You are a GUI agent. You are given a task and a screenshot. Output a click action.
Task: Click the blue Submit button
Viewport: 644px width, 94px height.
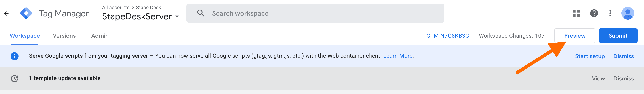618,36
